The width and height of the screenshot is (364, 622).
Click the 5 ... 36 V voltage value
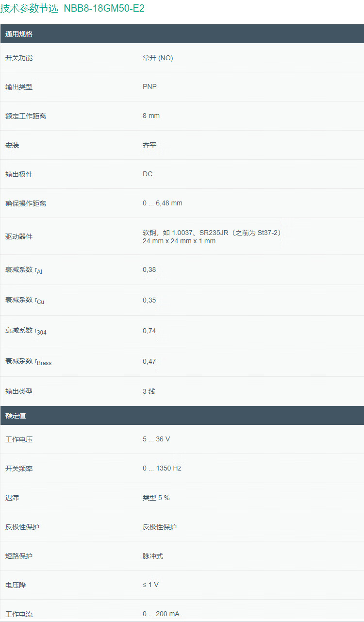(x=156, y=439)
